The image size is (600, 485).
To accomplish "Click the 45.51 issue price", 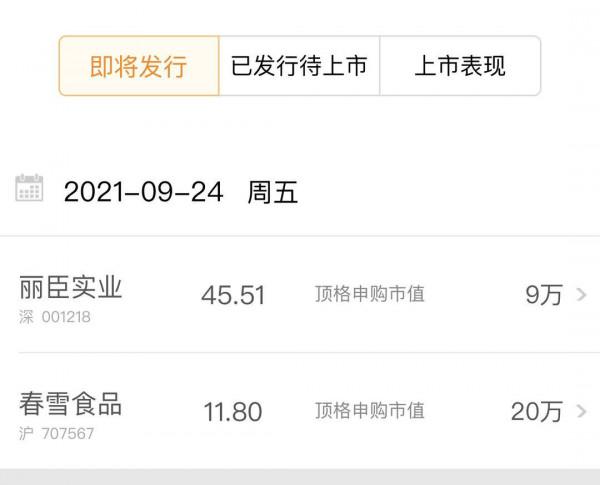I will coord(233,296).
